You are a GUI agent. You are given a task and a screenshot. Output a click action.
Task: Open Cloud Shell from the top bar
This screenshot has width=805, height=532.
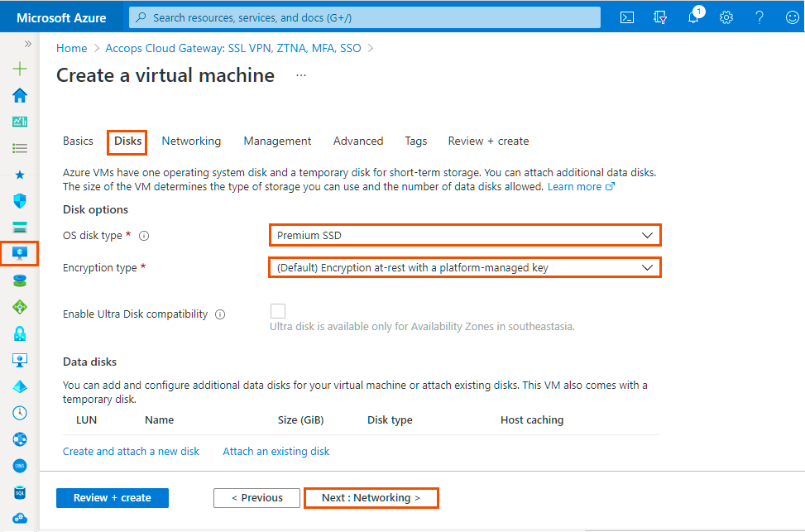click(x=627, y=17)
